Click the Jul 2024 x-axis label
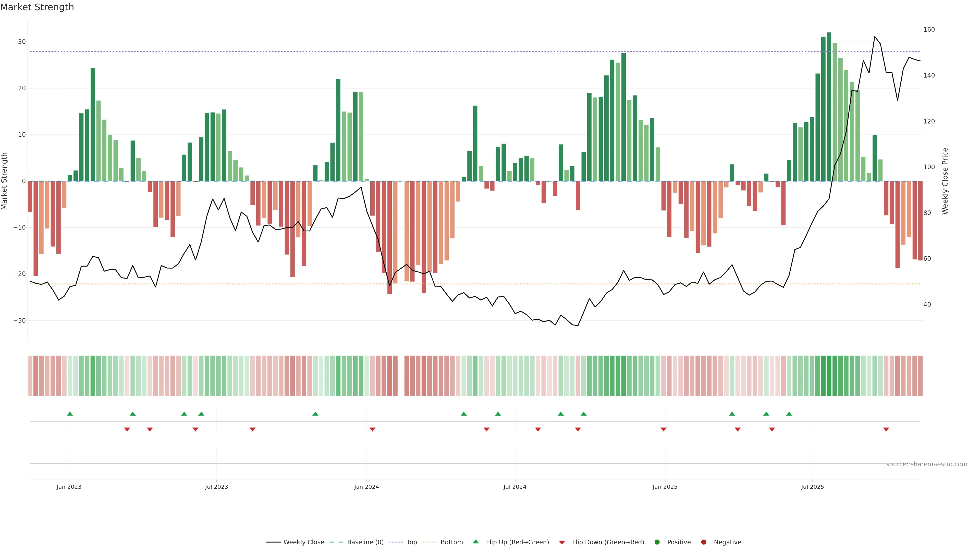The image size is (980, 551). (x=515, y=487)
